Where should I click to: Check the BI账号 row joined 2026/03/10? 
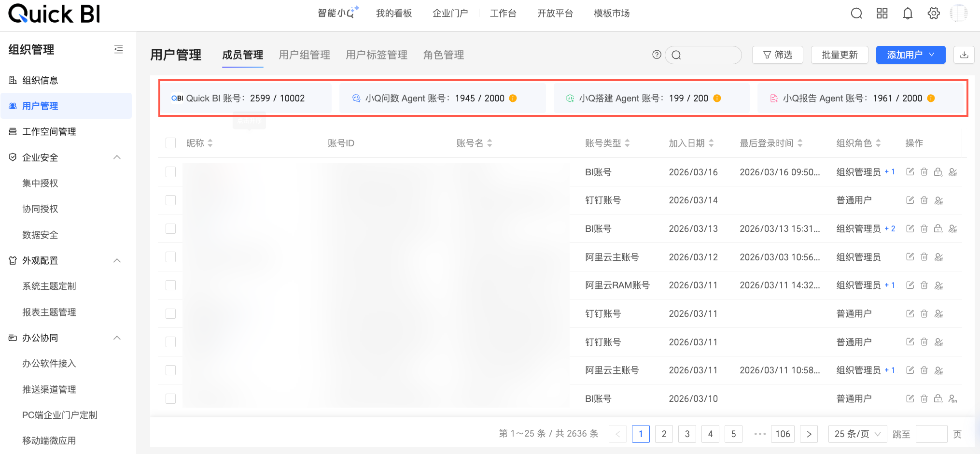(x=170, y=399)
